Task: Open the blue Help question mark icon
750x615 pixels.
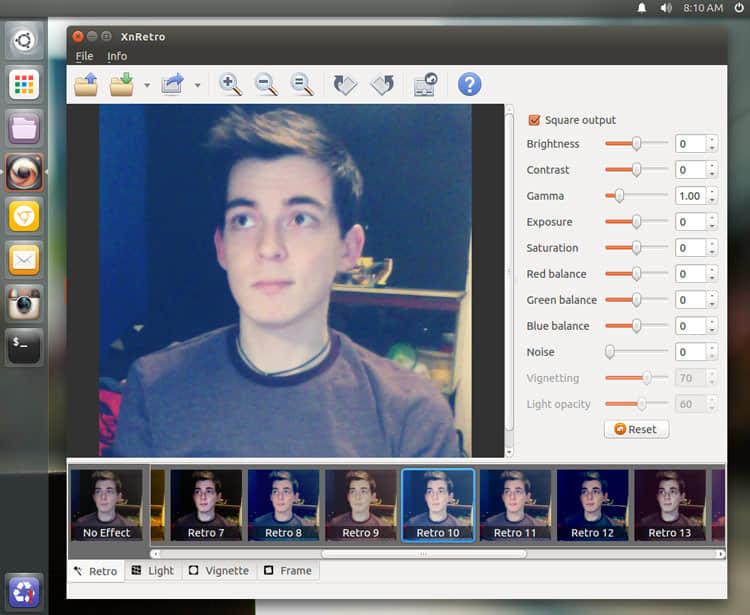Action: [469, 85]
